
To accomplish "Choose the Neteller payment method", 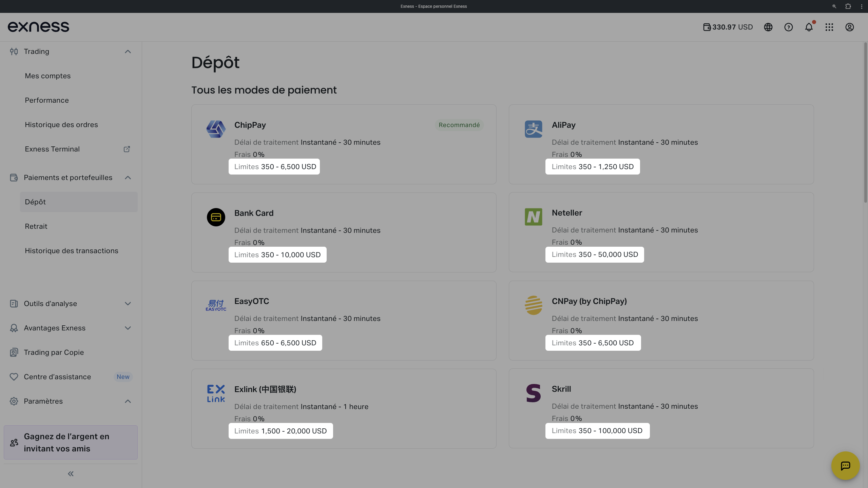I will click(661, 232).
